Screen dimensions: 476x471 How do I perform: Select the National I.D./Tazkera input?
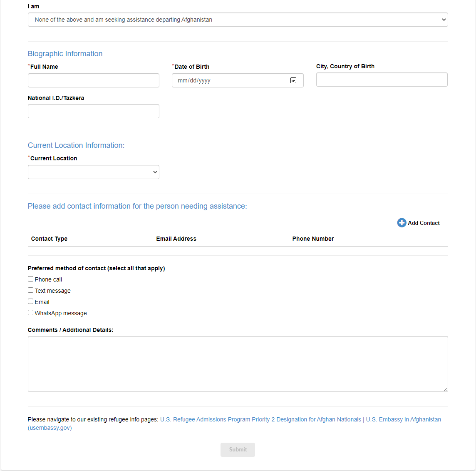[x=93, y=111]
